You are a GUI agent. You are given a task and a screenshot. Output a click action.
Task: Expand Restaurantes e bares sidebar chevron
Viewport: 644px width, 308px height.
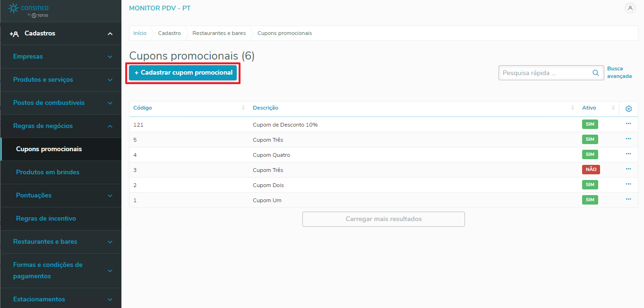click(110, 242)
